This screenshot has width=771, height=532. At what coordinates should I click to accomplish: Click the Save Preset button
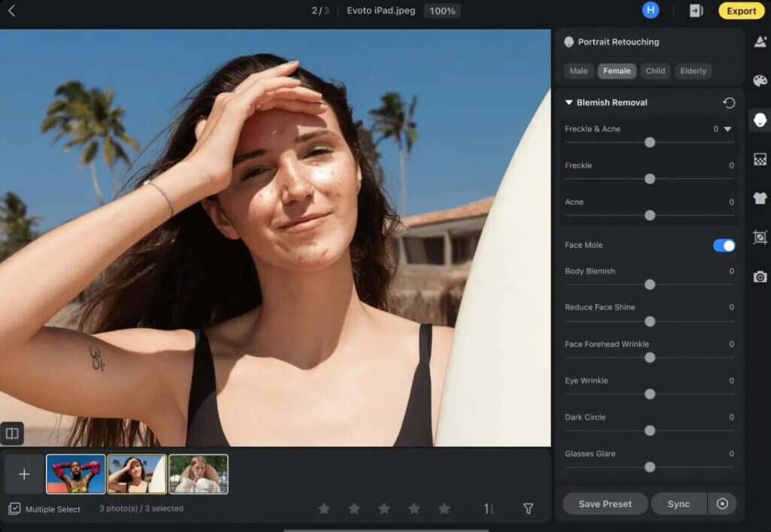pyautogui.click(x=605, y=503)
